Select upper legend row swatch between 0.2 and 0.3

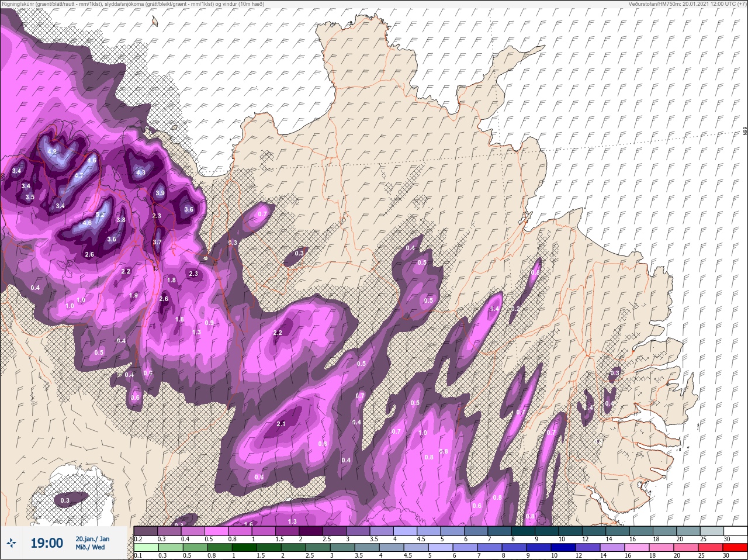tap(146, 531)
